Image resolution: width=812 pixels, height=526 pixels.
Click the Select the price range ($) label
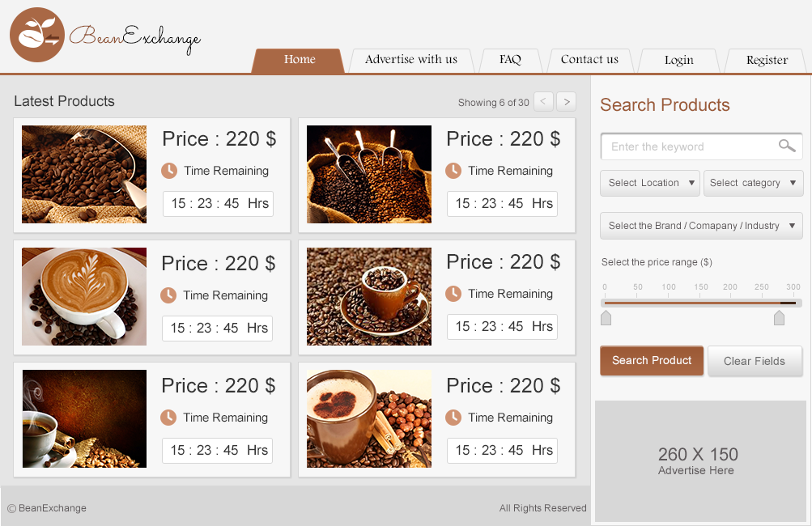[x=657, y=262]
